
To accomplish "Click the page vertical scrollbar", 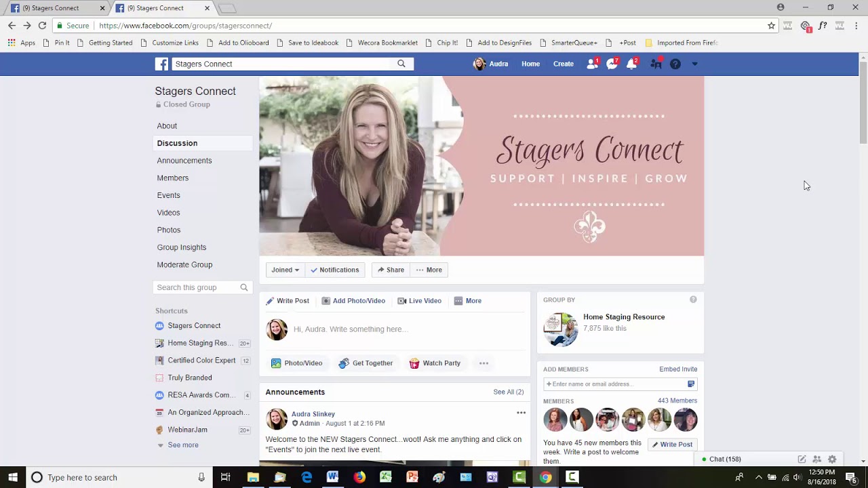I will (863, 102).
